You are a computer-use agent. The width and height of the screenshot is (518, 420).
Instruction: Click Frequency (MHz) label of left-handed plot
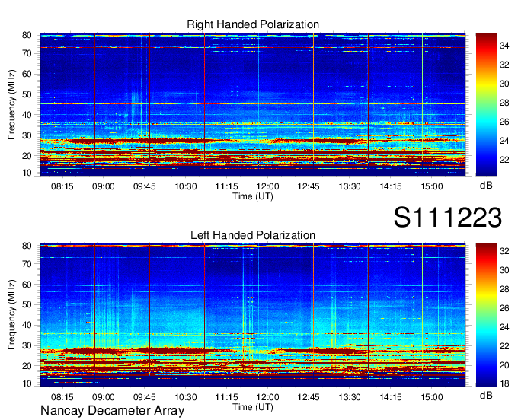coord(11,315)
